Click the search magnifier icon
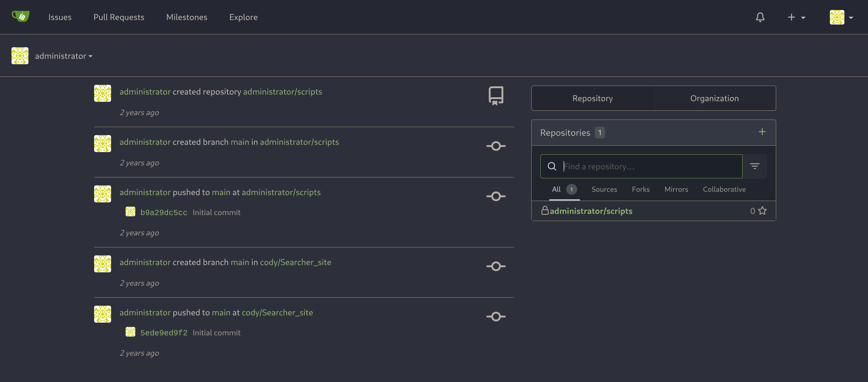868x382 pixels. pos(552,166)
